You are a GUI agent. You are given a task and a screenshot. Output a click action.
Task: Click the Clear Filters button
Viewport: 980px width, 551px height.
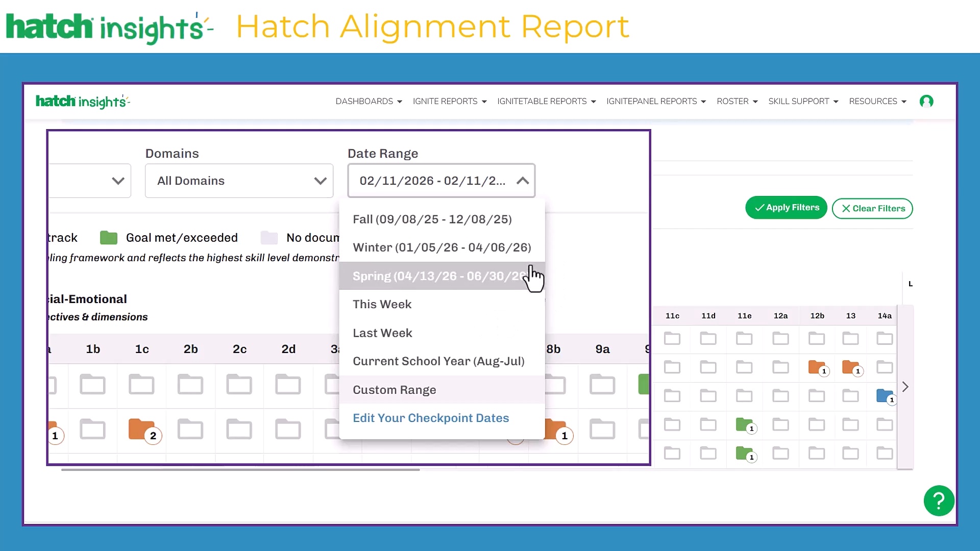pyautogui.click(x=872, y=208)
